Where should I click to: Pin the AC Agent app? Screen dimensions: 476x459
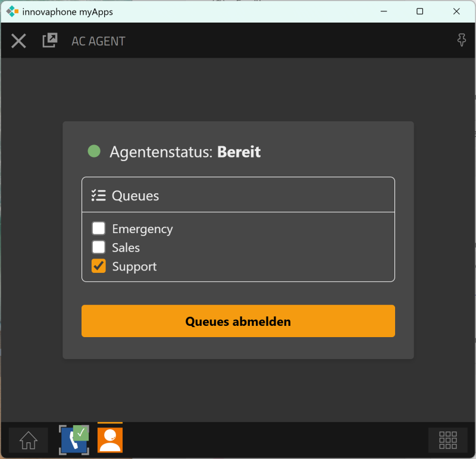coord(462,40)
